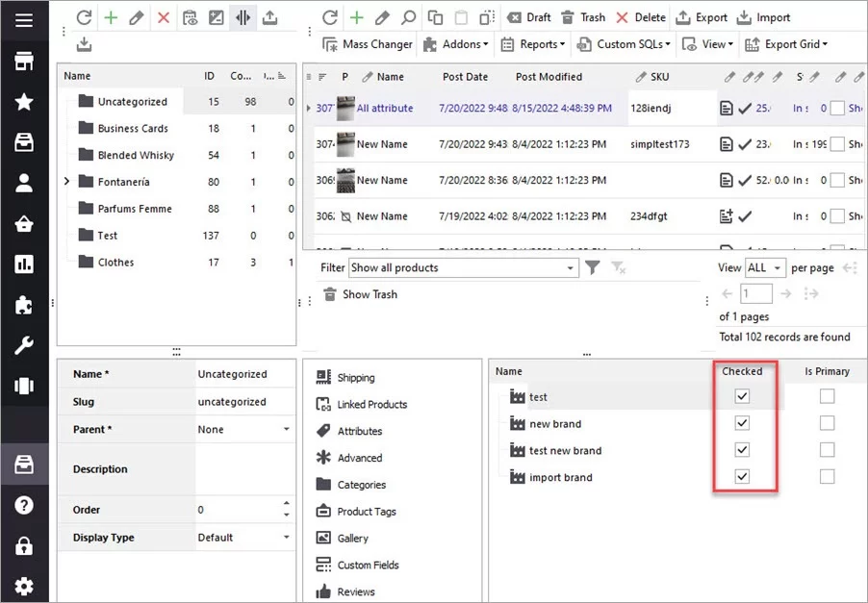Select the Add new product plus icon
Viewport: 868px width, 603px height.
358,16
